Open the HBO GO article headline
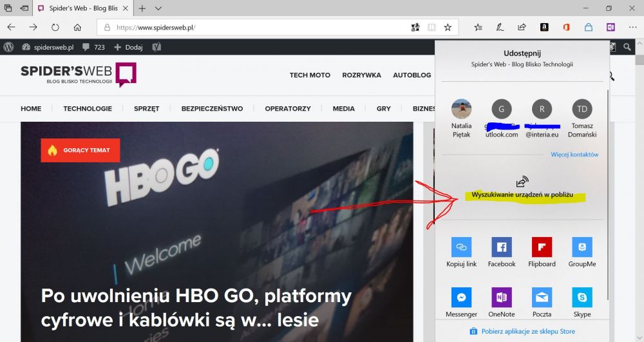This screenshot has width=644, height=342. point(196,308)
